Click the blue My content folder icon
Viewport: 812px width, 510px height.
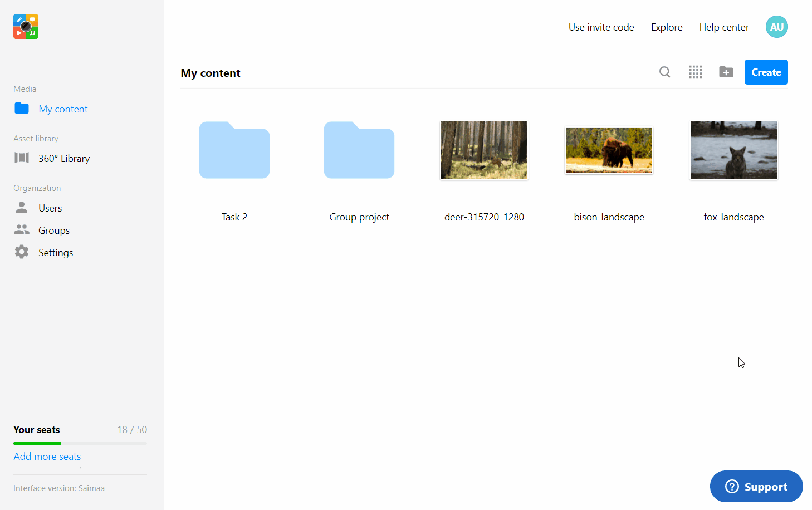(x=22, y=108)
